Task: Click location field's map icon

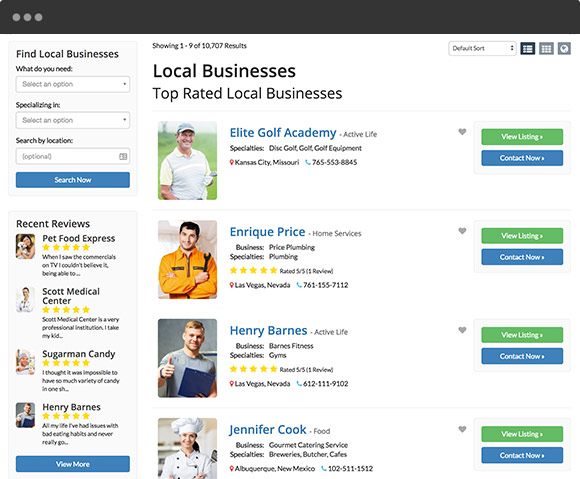Action: [123, 156]
